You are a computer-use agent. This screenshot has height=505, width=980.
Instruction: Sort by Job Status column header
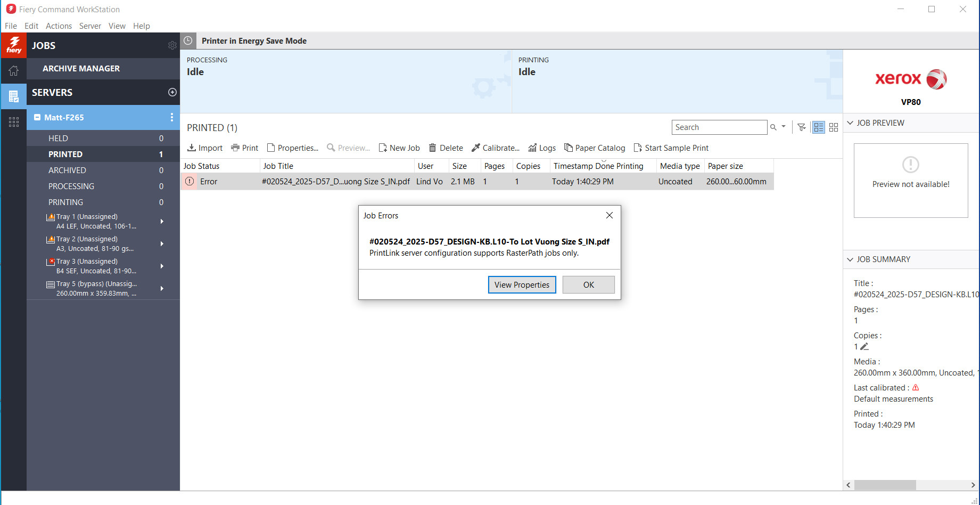tap(220, 166)
